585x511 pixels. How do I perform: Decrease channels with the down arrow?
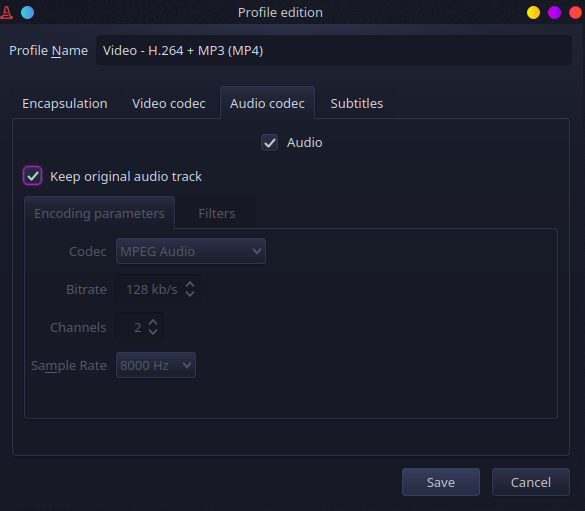pyautogui.click(x=153, y=332)
